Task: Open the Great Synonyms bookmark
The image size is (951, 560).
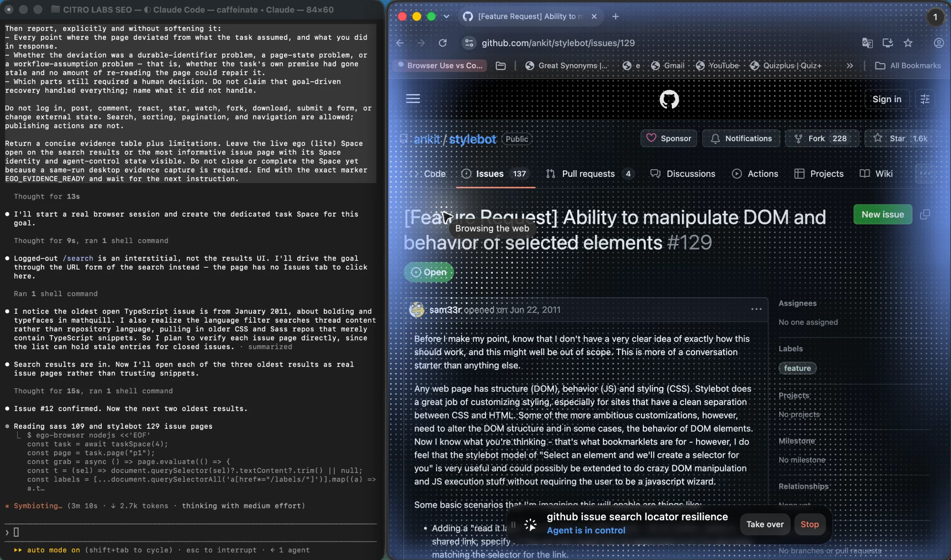Action: [x=567, y=66]
